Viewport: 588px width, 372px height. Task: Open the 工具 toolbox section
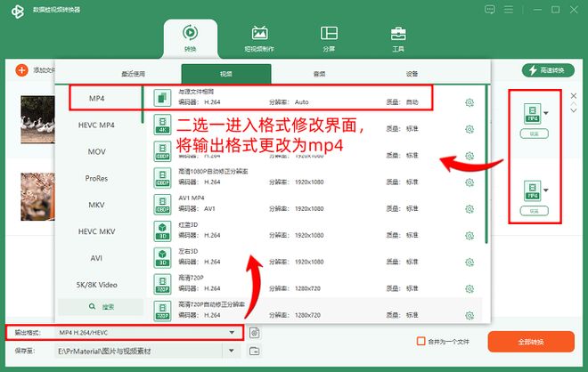[398, 37]
